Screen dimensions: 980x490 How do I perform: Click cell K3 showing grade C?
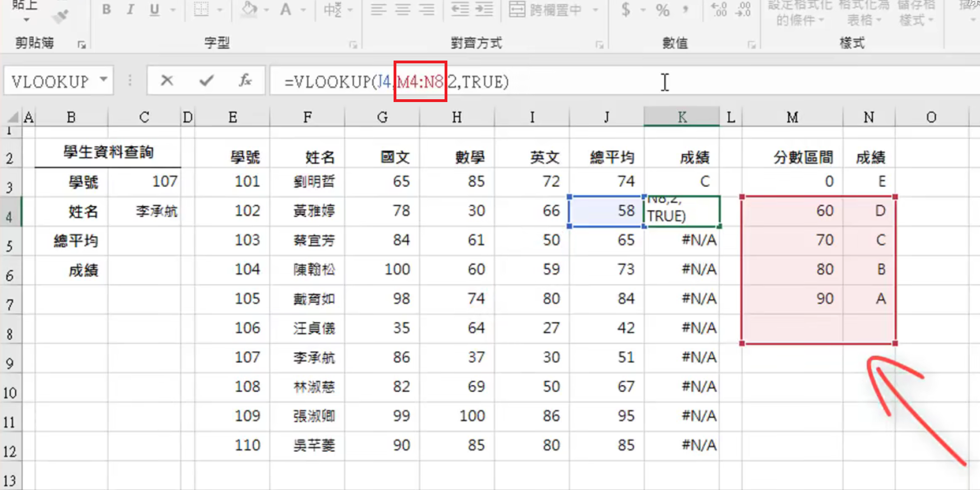(682, 182)
